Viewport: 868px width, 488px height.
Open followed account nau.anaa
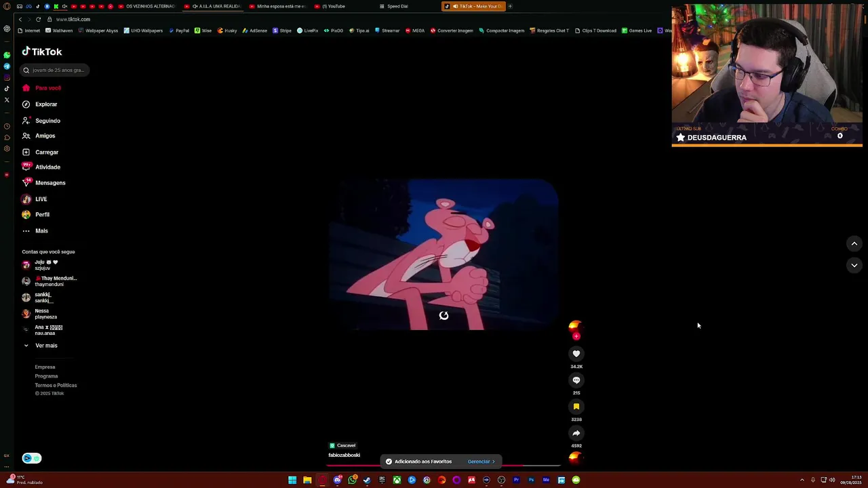(x=42, y=330)
